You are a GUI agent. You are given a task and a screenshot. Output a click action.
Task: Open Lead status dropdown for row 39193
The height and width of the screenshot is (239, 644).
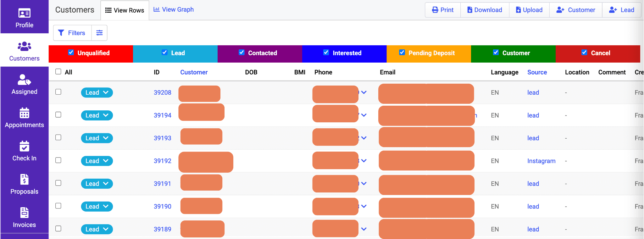97,138
